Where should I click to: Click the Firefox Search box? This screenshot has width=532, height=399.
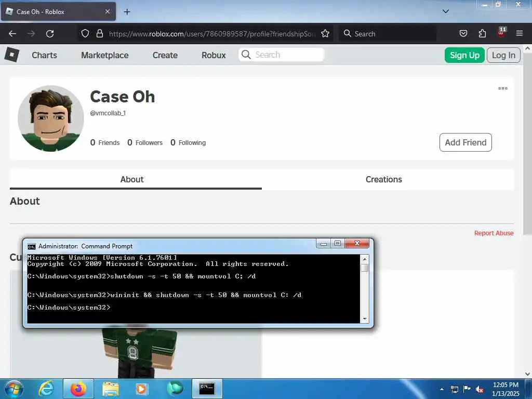[x=387, y=34]
